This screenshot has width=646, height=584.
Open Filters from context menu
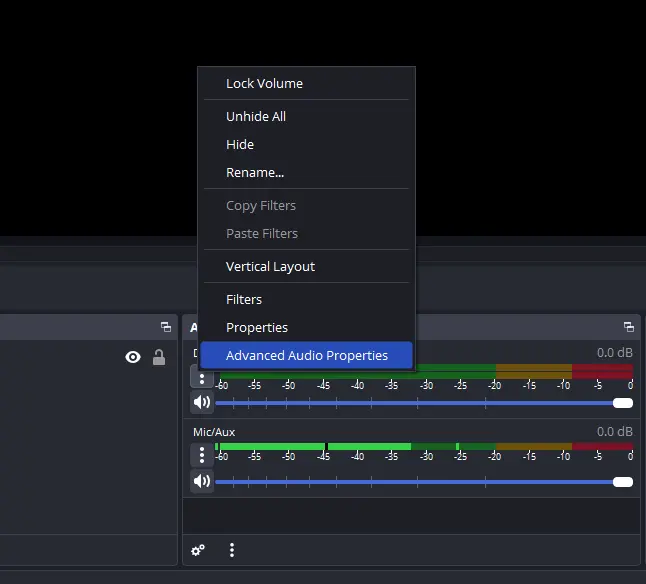click(x=306, y=299)
